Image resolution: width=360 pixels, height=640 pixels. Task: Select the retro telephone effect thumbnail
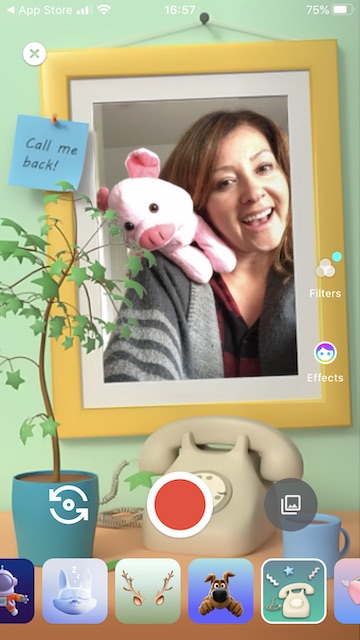pos(293,591)
